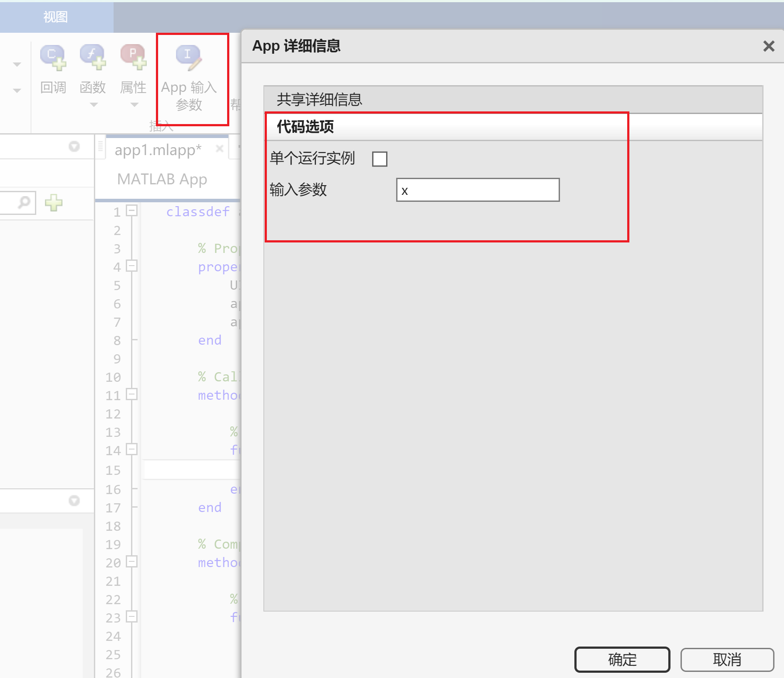Collapse the methods block fold on line 11
The image size is (784, 678).
[x=132, y=395]
